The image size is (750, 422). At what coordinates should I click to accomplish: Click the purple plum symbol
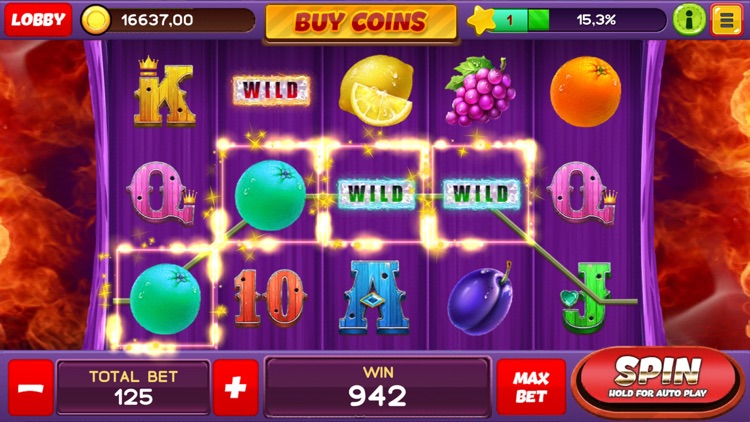[481, 298]
